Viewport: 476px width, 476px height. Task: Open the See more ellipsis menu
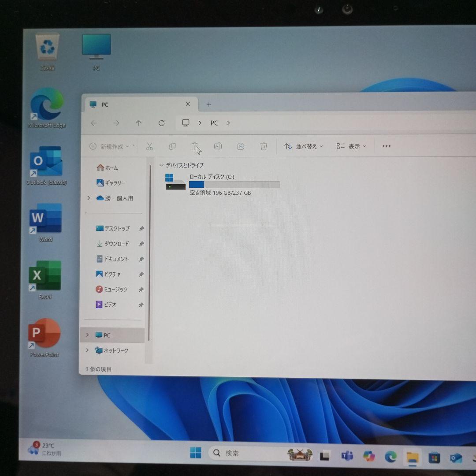[387, 146]
